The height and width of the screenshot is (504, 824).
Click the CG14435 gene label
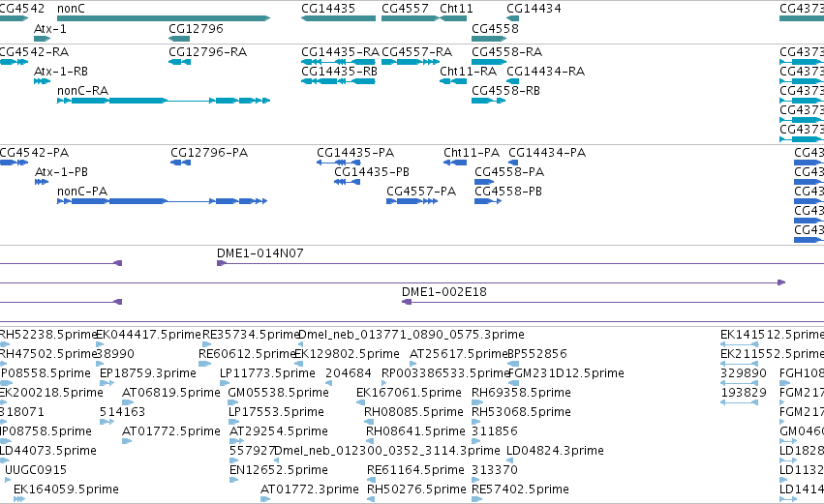point(328,9)
